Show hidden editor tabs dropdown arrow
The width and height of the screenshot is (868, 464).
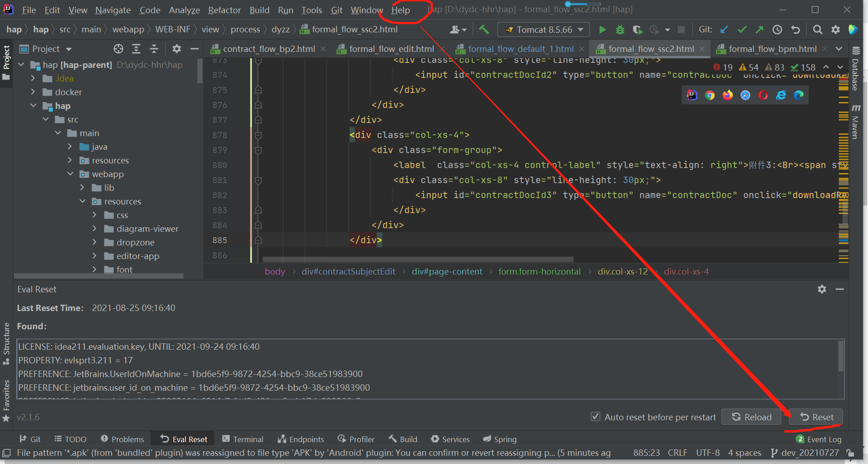(x=839, y=49)
